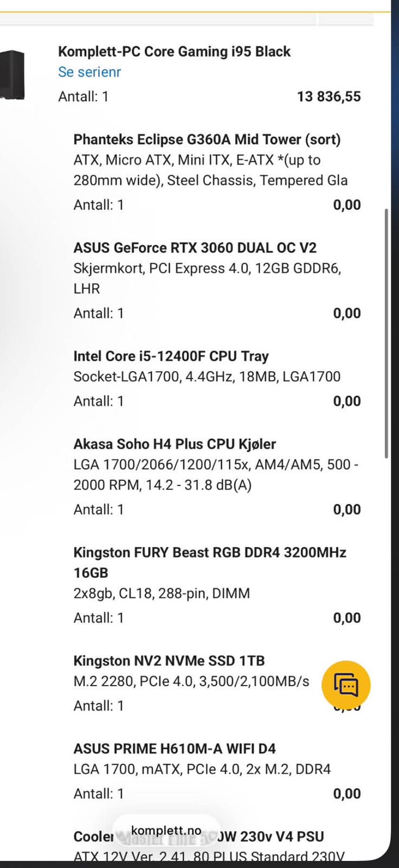This screenshot has height=868, width=399.
Task: Click the 'Socket-LGA1700, 4.4GHz' description text
Action: 207,377
